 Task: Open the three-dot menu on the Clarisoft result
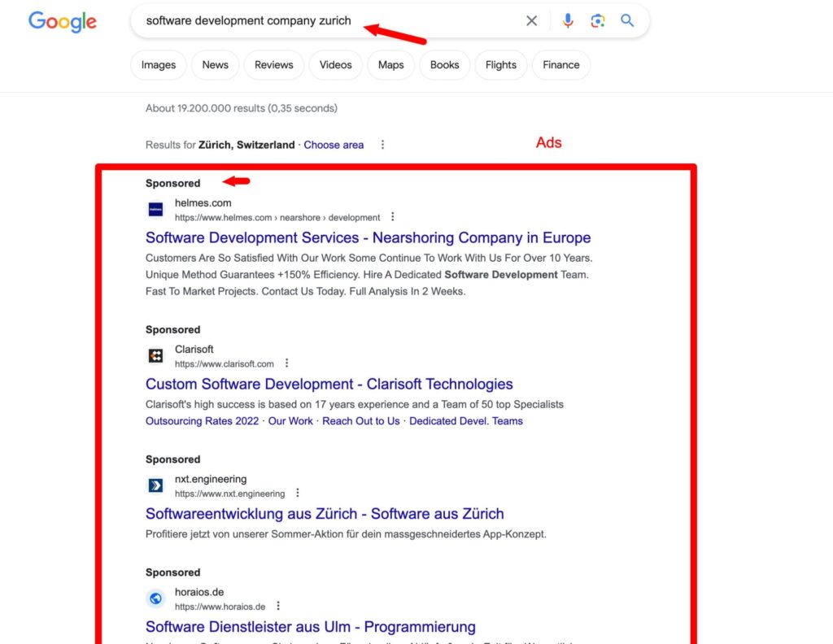coord(286,363)
